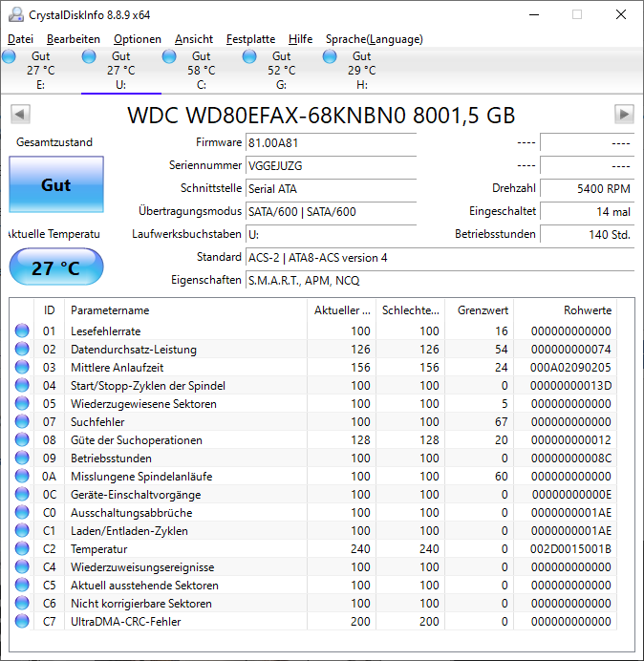Image resolution: width=644 pixels, height=661 pixels.
Task: Open the Festplatte menu
Action: tap(251, 39)
